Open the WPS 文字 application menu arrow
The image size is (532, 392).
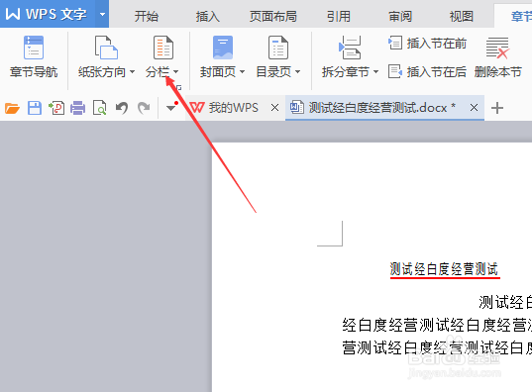[102, 14]
